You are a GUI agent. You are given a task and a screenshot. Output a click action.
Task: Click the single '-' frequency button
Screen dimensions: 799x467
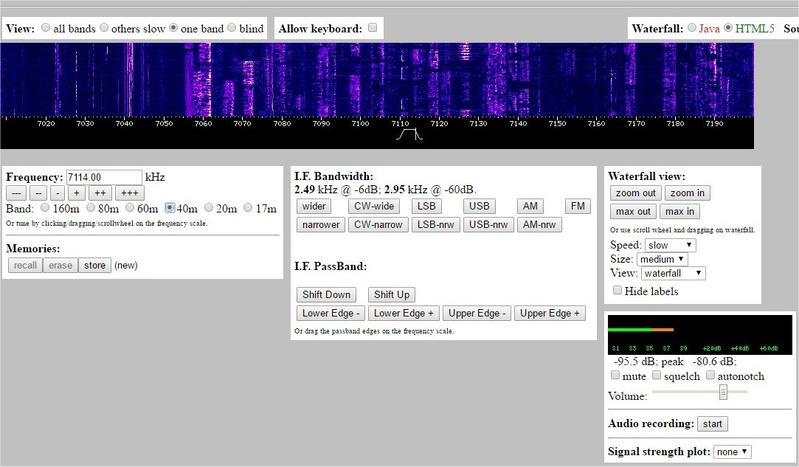coord(58,193)
